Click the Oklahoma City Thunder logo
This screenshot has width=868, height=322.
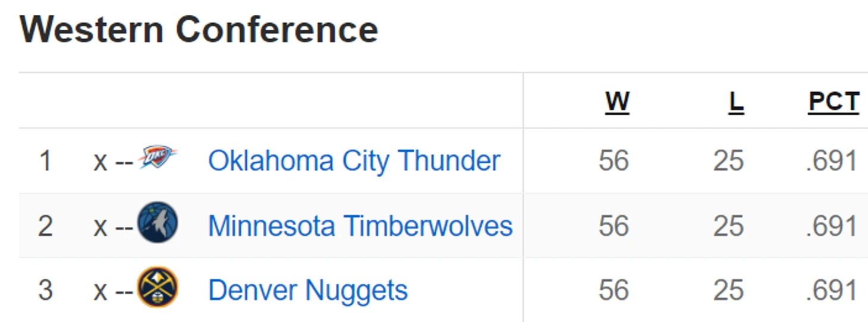coord(158,157)
